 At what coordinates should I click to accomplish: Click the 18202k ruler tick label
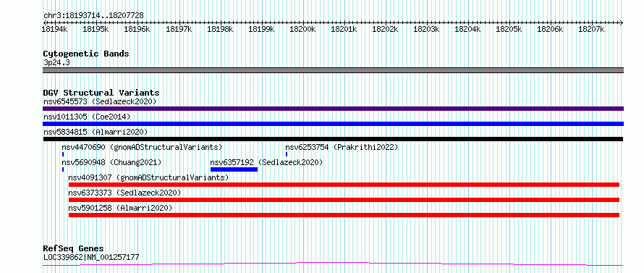(x=385, y=29)
